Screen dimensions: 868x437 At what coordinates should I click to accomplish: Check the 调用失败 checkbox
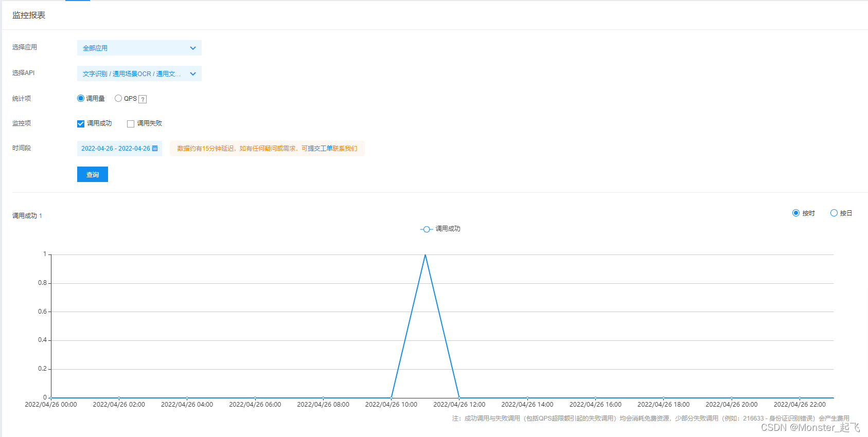131,123
